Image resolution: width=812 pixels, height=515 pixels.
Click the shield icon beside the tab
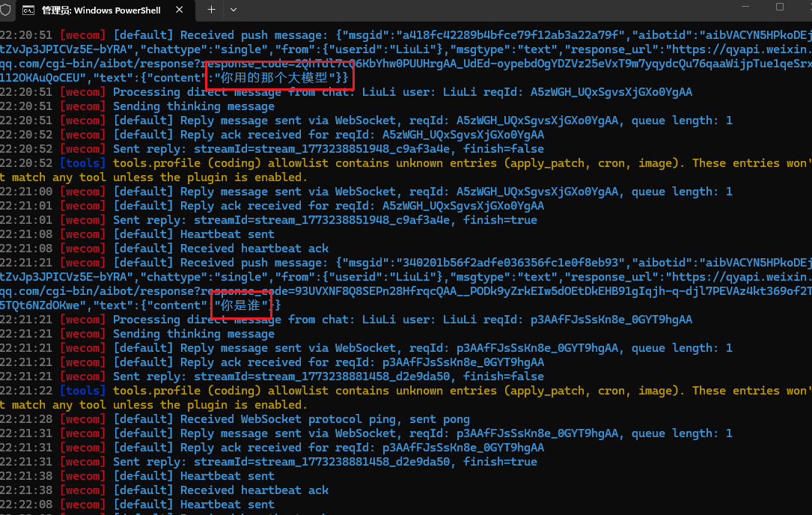click(x=6, y=10)
